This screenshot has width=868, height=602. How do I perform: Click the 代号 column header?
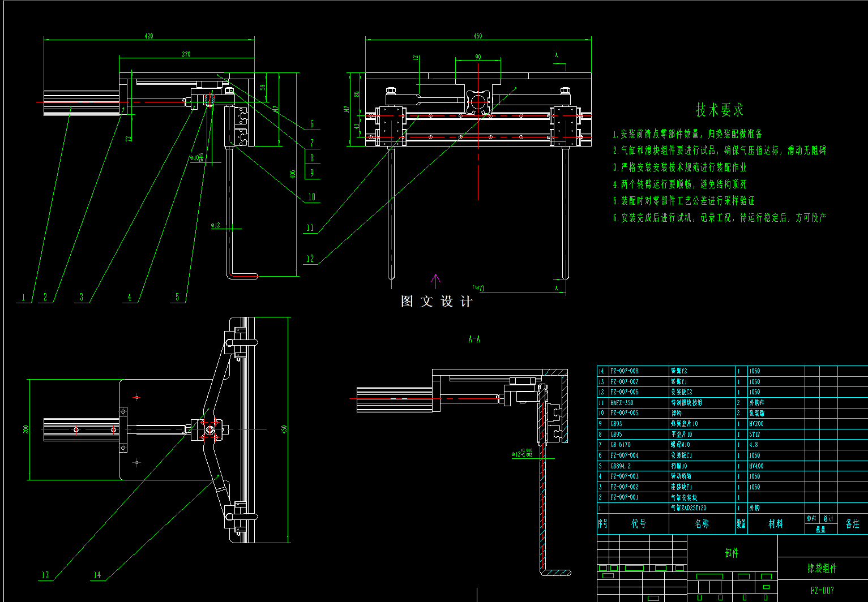pos(638,524)
